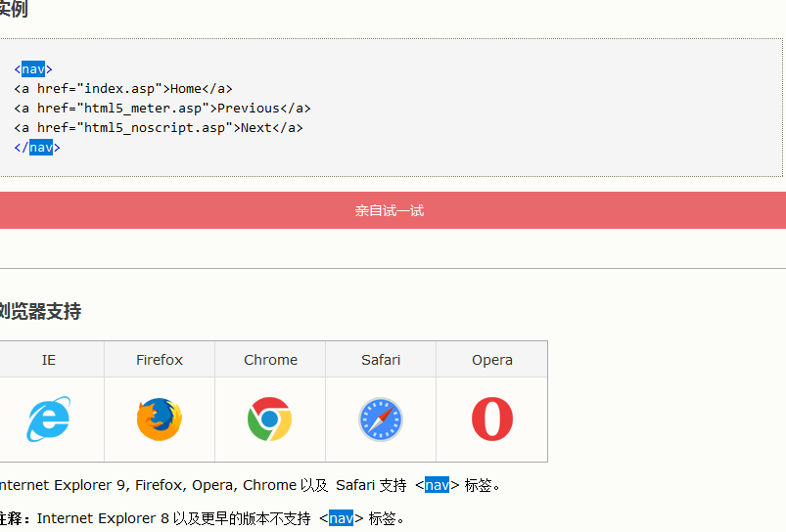Click highlighted nav in Internet Explorer 9 sentence
786x532 pixels.
click(437, 485)
